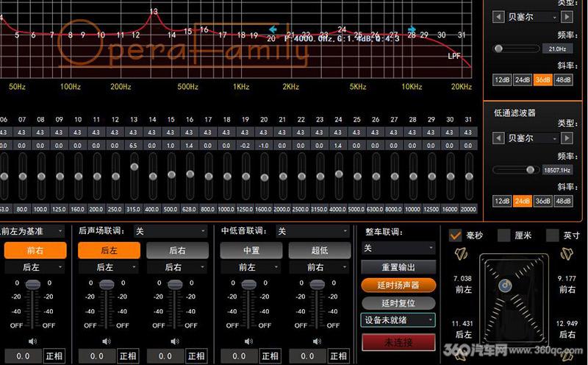Screen dimensions: 588x365
Task: Open the 整车联调 dropdown showing 关
Action: click(x=398, y=248)
